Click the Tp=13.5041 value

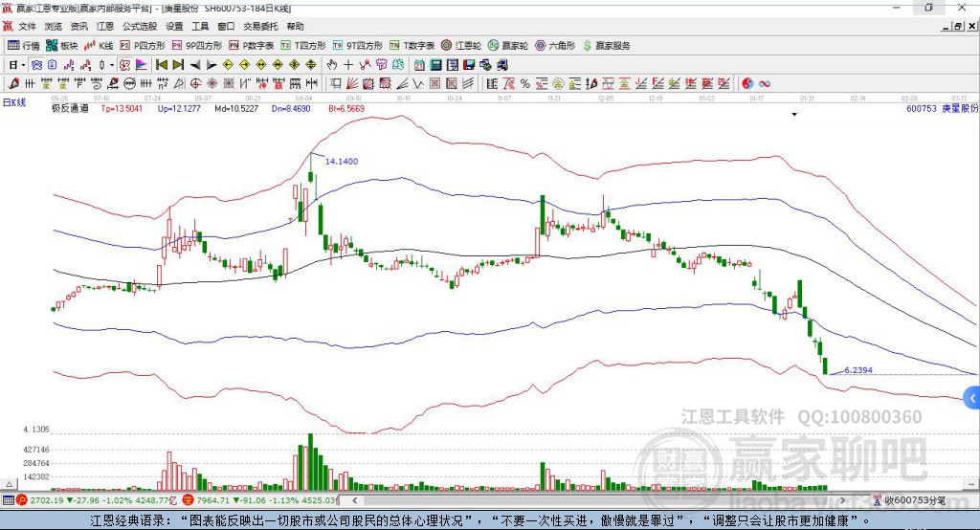[x=122, y=108]
